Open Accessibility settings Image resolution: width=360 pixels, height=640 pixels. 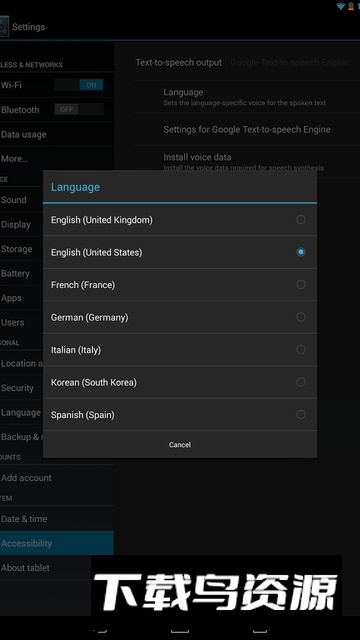[57, 543]
